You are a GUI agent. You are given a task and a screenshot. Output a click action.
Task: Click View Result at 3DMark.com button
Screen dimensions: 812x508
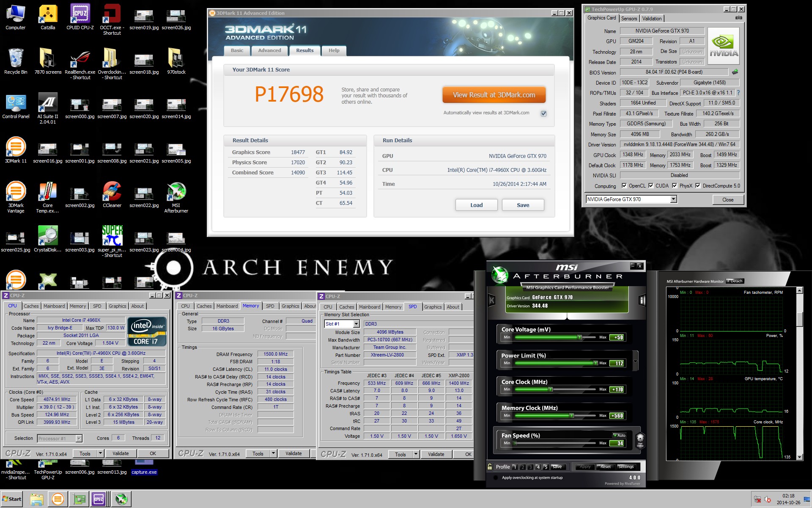click(494, 95)
